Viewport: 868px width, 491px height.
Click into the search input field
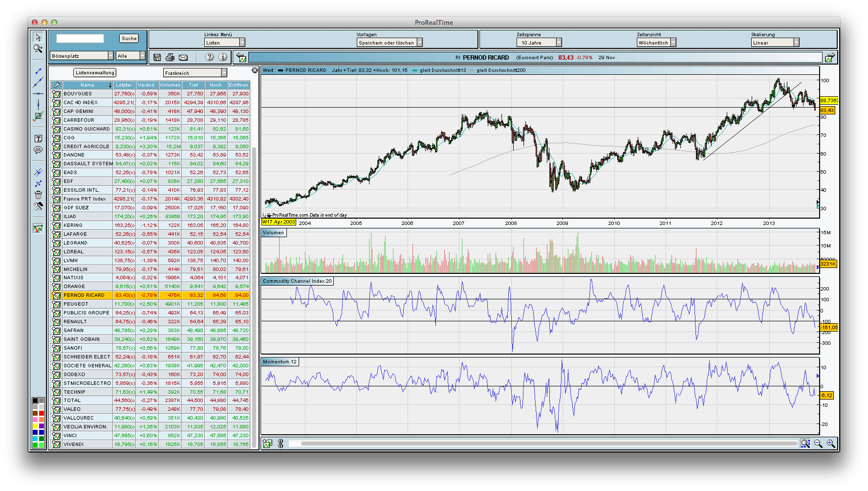(80, 38)
